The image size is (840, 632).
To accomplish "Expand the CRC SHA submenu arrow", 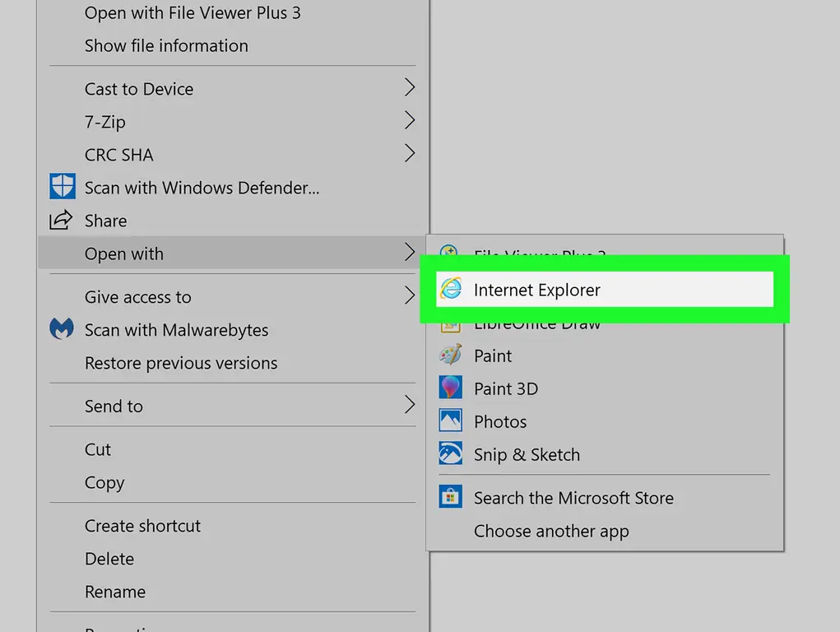I will pos(409,153).
